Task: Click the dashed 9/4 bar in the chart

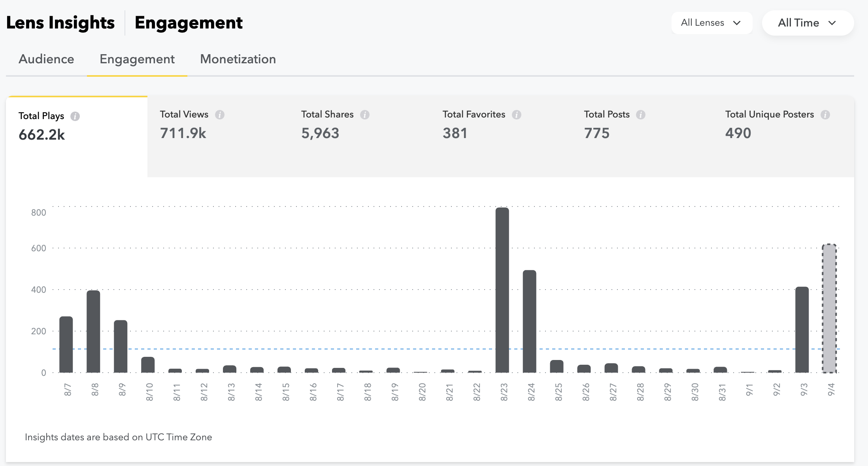Action: point(829,309)
